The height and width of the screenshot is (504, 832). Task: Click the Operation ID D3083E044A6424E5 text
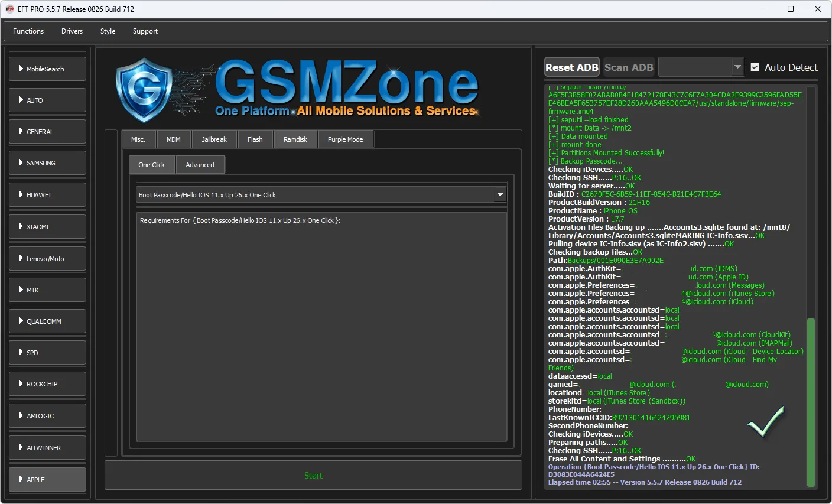[x=581, y=474]
